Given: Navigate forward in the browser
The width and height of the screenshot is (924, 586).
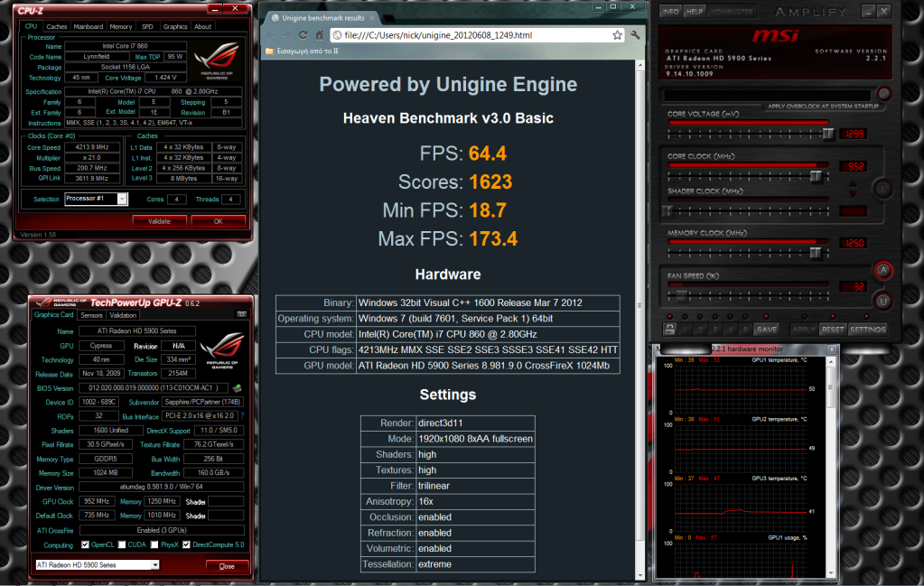Looking at the screenshot, I should (x=286, y=35).
